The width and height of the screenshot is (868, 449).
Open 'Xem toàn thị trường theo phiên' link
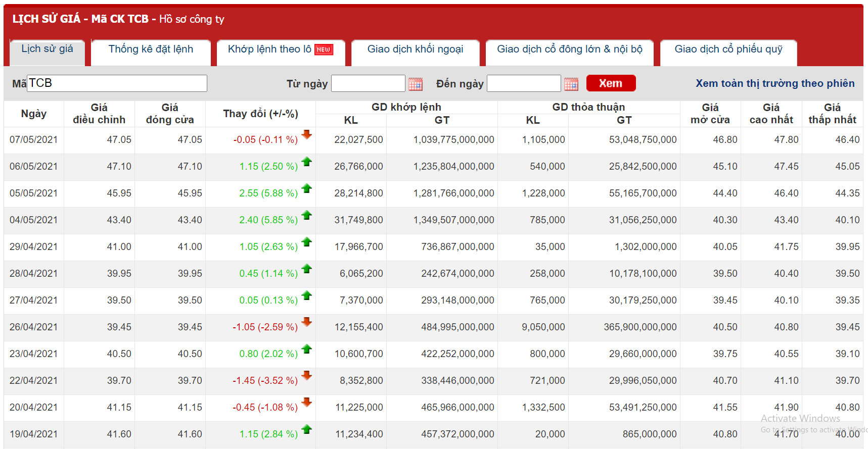pos(774,83)
